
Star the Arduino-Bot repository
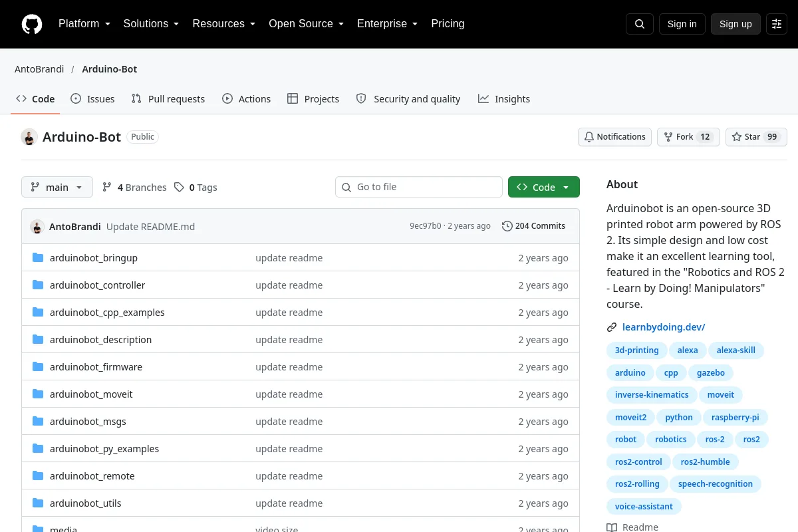click(x=756, y=137)
